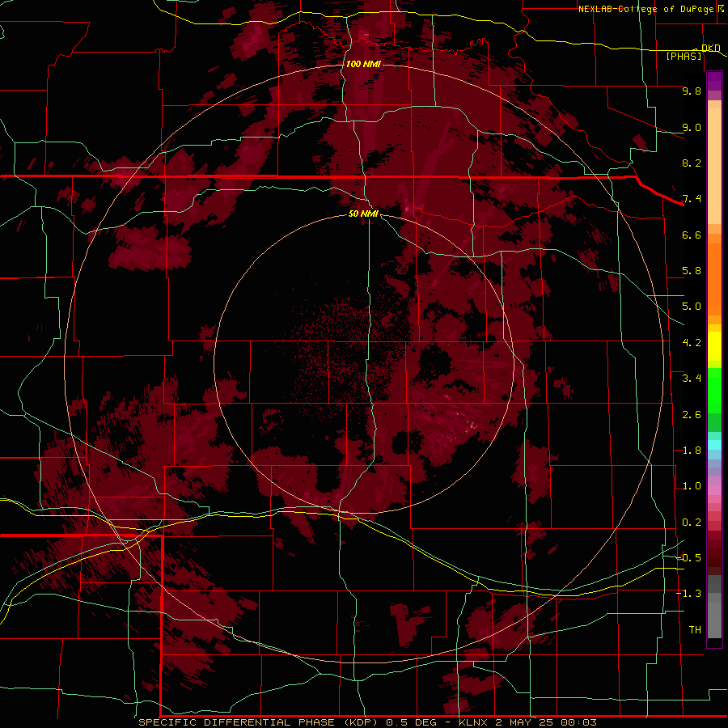Click the pink segment of the color bar

(x=714, y=490)
